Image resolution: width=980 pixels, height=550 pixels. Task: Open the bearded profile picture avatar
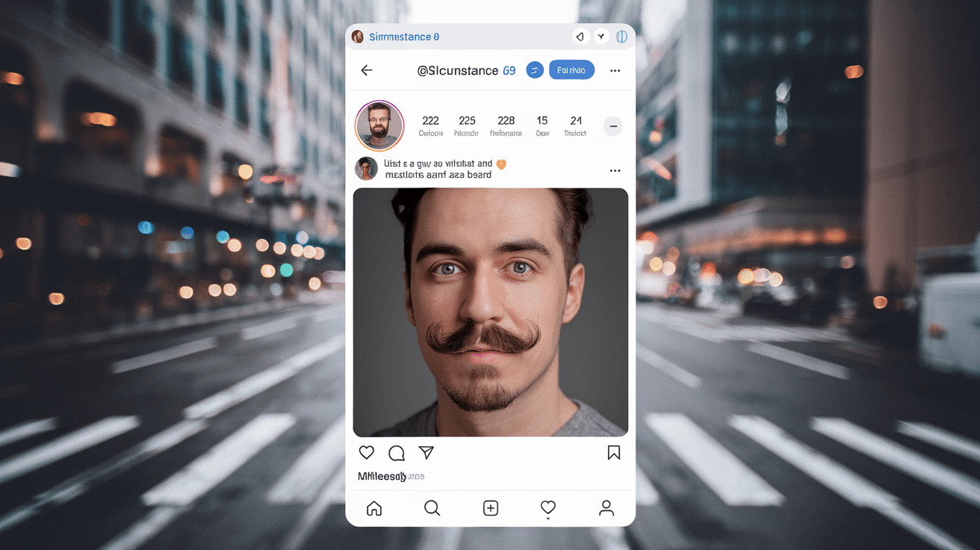click(x=379, y=126)
